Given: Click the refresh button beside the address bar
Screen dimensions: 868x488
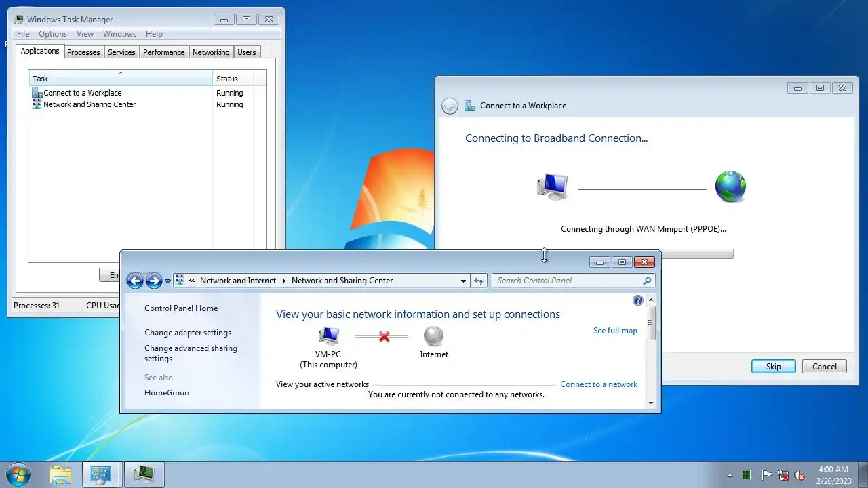Looking at the screenshot, I should [479, 281].
